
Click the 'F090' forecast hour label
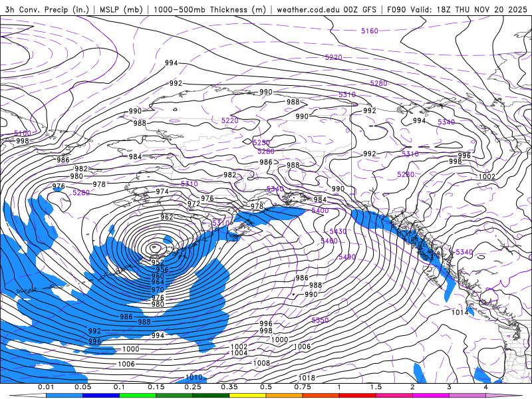click(x=396, y=9)
